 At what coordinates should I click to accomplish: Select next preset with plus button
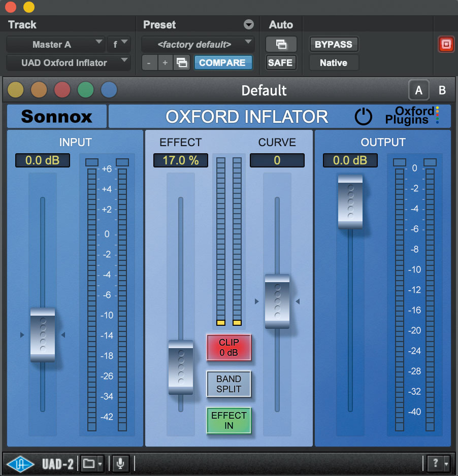coord(165,63)
